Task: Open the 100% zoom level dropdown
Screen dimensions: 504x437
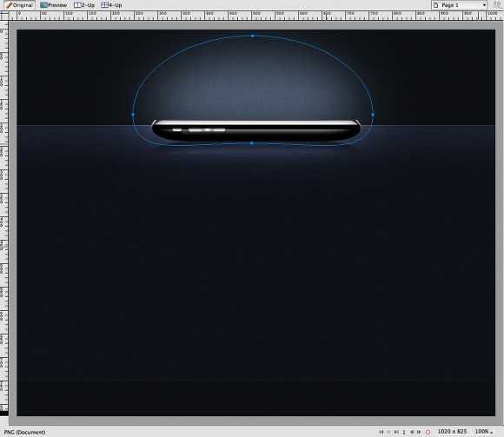Action: [x=484, y=432]
